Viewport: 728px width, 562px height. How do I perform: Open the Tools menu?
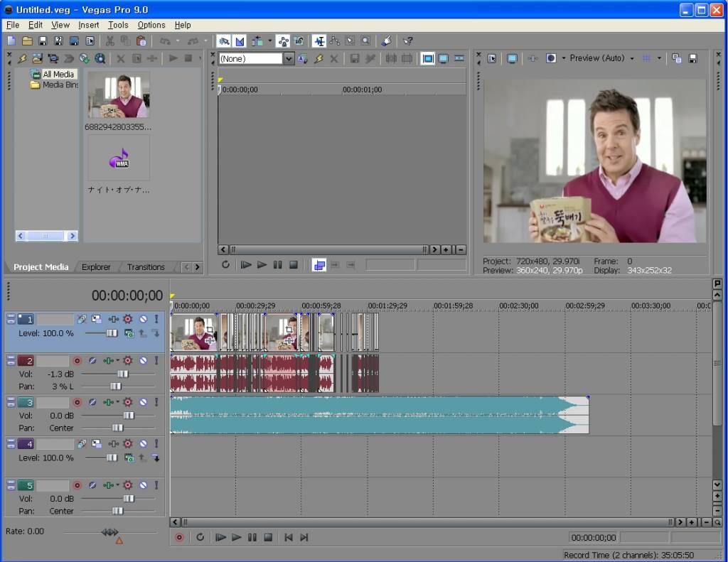tap(118, 25)
